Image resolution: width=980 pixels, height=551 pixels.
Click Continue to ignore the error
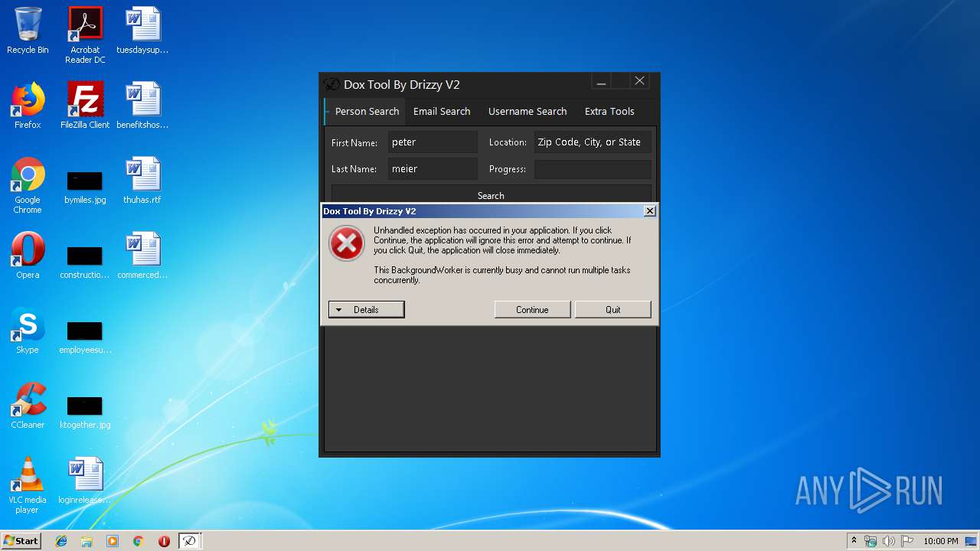pos(532,310)
